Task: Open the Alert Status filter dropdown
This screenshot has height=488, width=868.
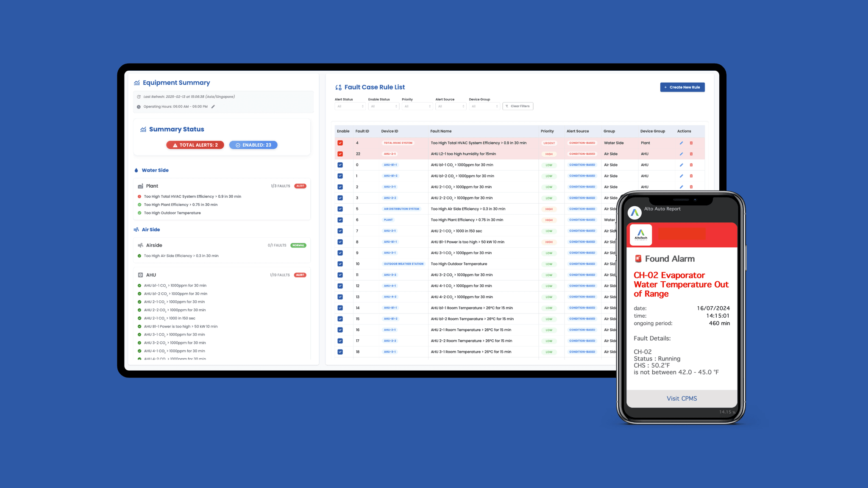Action: [x=350, y=106]
